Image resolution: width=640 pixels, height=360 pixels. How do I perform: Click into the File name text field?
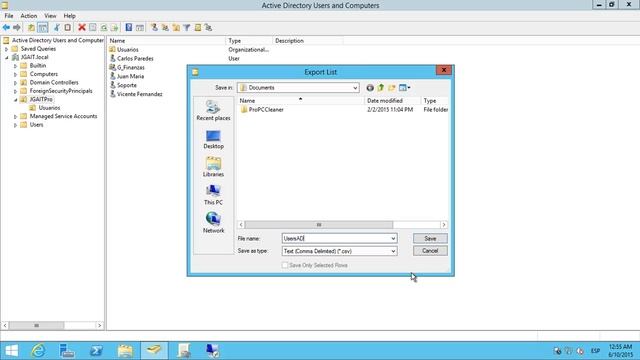click(x=336, y=238)
